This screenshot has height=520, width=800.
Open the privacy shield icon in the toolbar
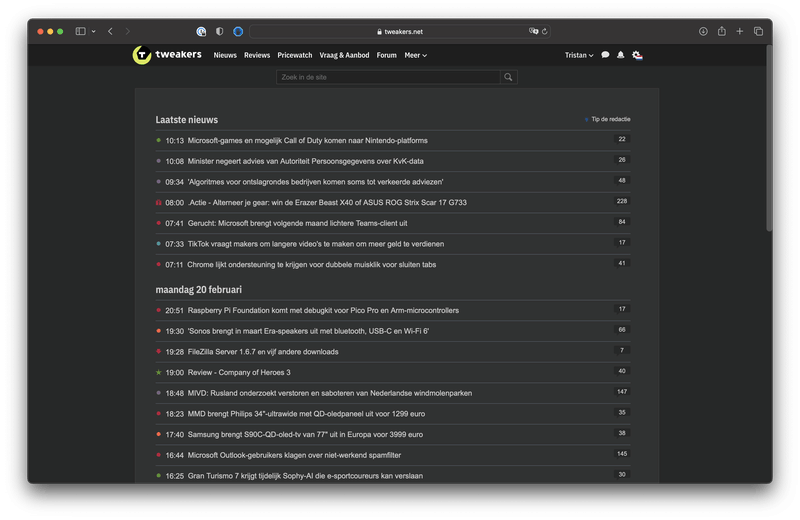(219, 31)
